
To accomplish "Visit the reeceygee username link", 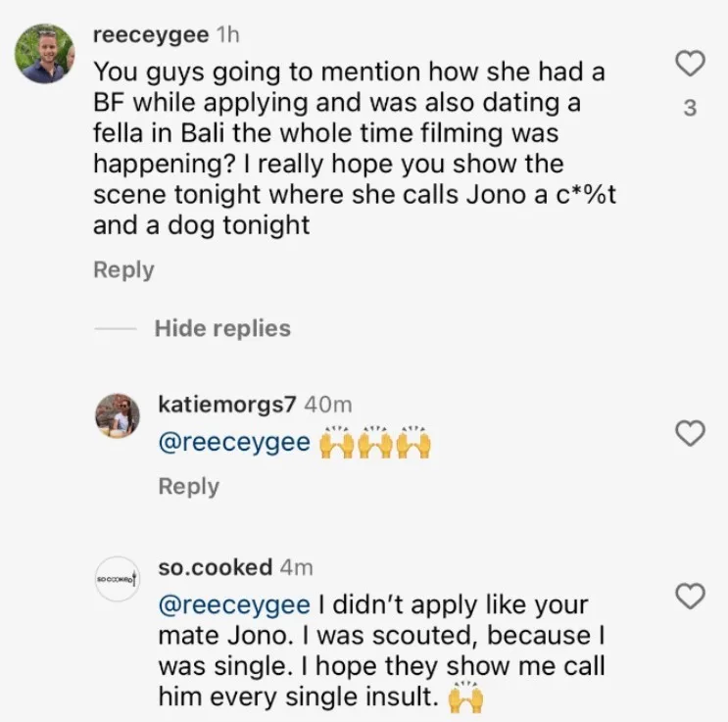I will coord(150,34).
